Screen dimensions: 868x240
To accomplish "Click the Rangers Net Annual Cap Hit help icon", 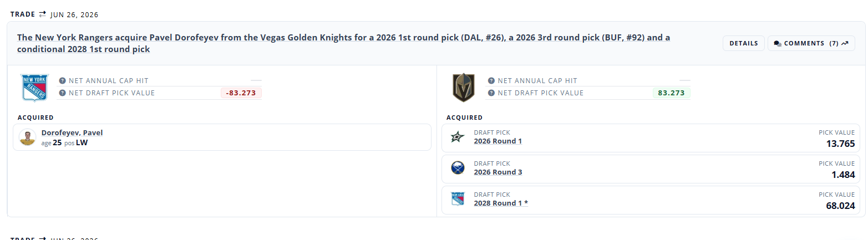I will (x=63, y=80).
